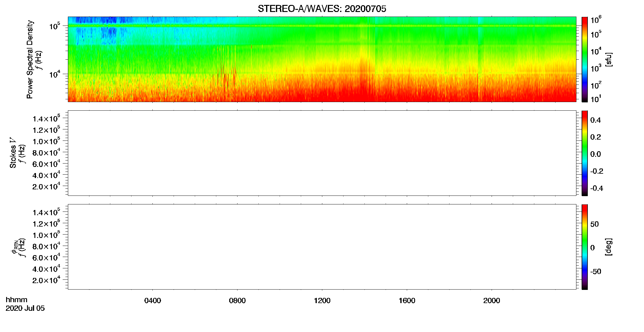Click the 0.4 value on the Stokes color bar
644x332 pixels.
point(595,120)
